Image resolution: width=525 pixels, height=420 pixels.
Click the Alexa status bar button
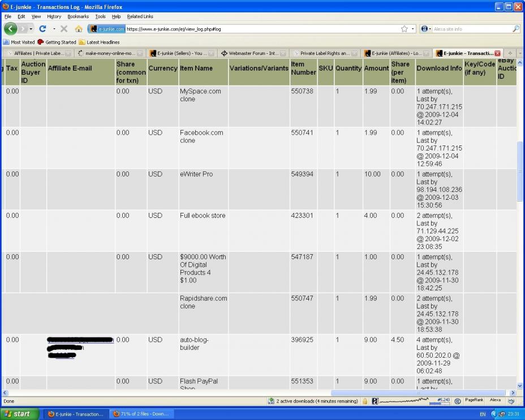495,400
